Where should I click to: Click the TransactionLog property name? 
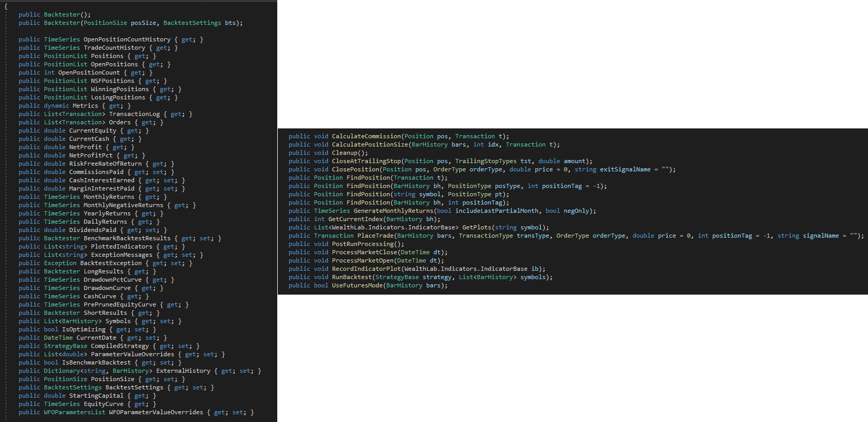coord(134,114)
